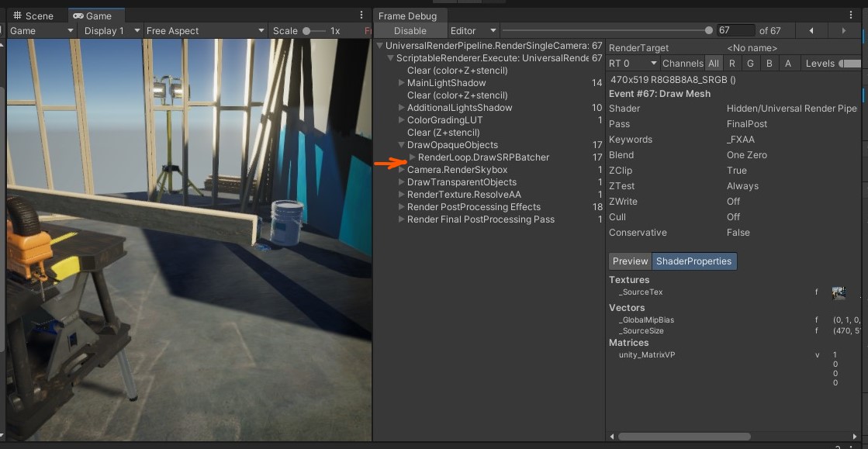Select the R channel in RenderTarget view

coord(731,63)
